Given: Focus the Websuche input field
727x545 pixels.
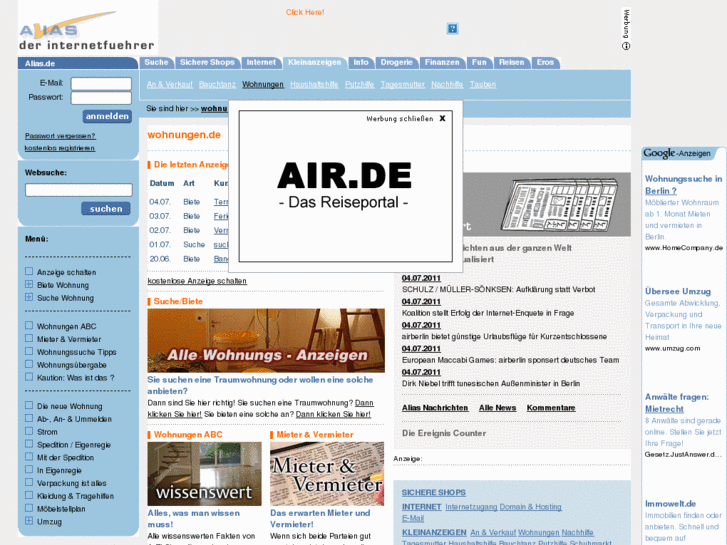Looking at the screenshot, I should (78, 190).
